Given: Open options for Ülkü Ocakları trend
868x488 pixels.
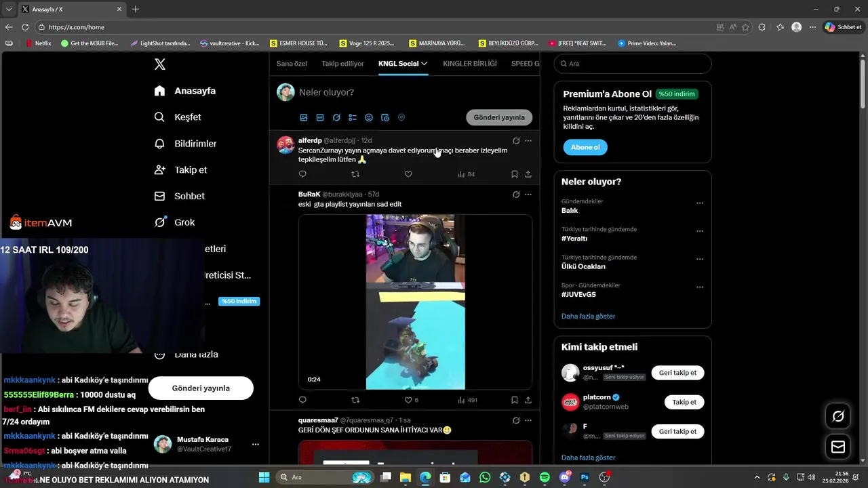Looking at the screenshot, I should point(700,259).
